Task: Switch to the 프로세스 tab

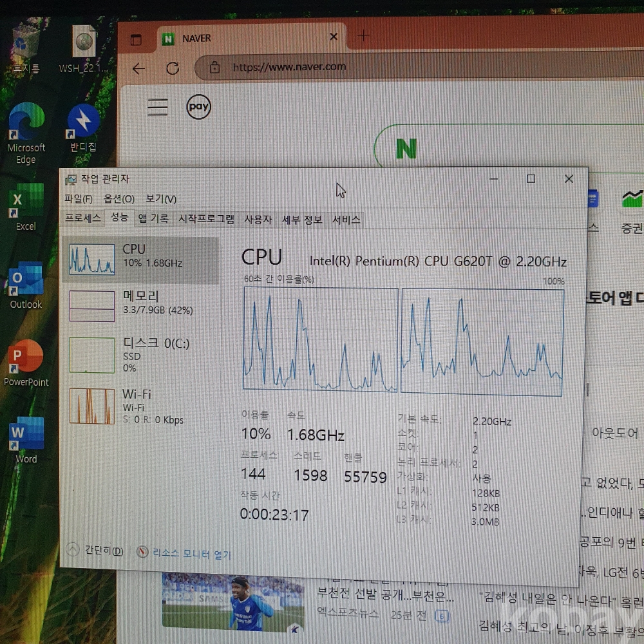Action: 82,218
